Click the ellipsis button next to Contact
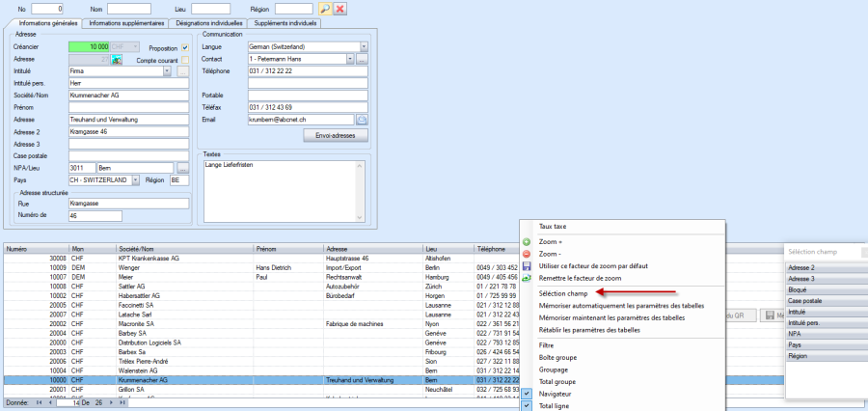868x411 pixels. tap(362, 59)
